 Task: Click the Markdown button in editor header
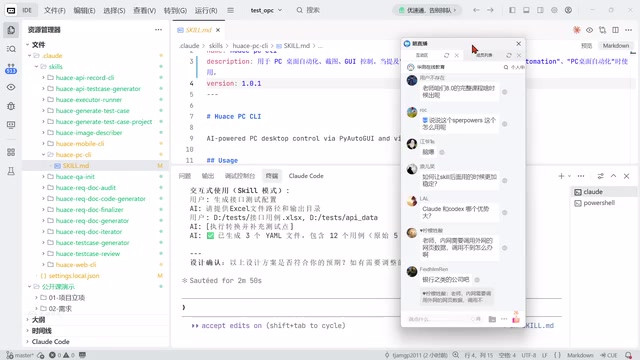tap(616, 46)
